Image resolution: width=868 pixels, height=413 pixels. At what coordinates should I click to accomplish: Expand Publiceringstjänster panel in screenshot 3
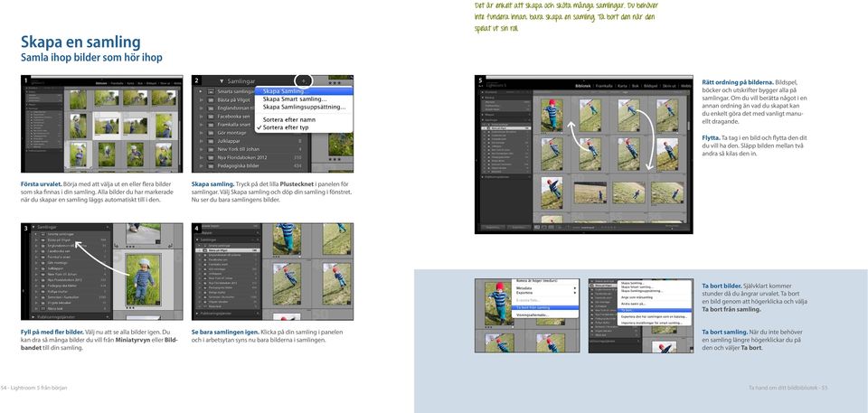click(x=33, y=317)
